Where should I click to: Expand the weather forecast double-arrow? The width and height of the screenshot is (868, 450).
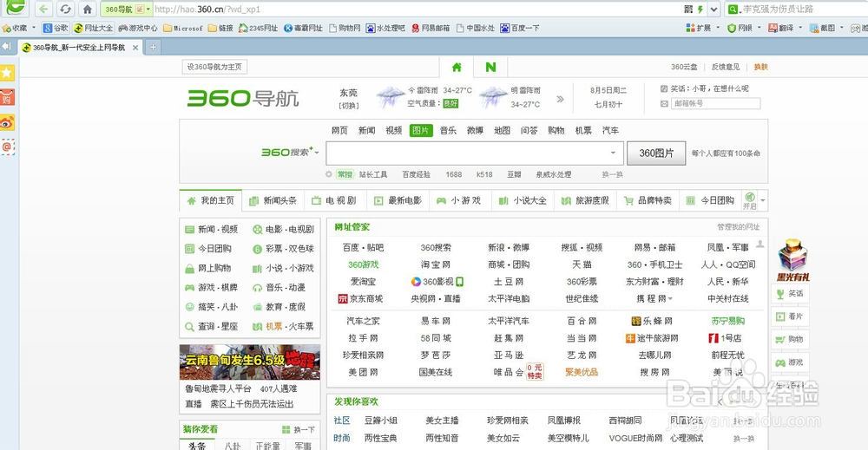[x=560, y=99]
